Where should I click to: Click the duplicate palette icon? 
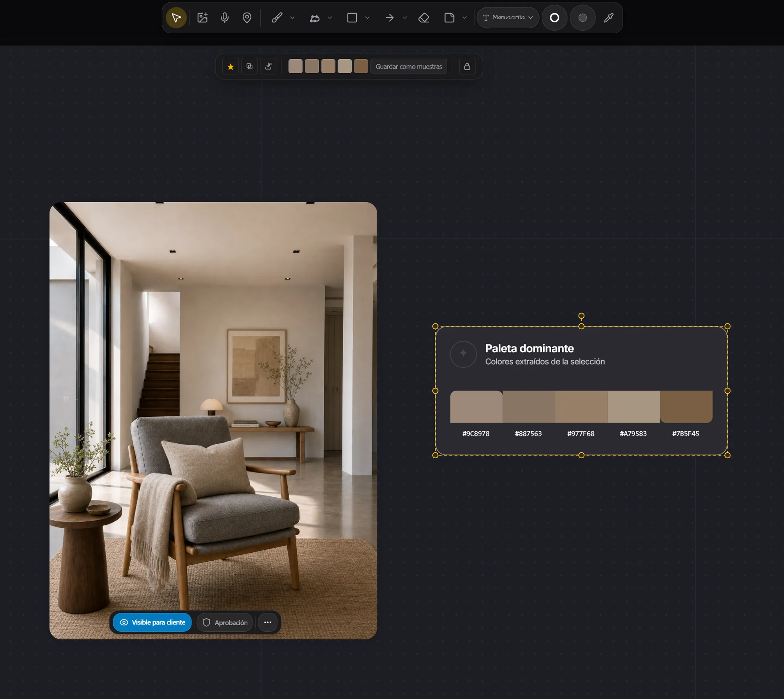pyautogui.click(x=249, y=67)
